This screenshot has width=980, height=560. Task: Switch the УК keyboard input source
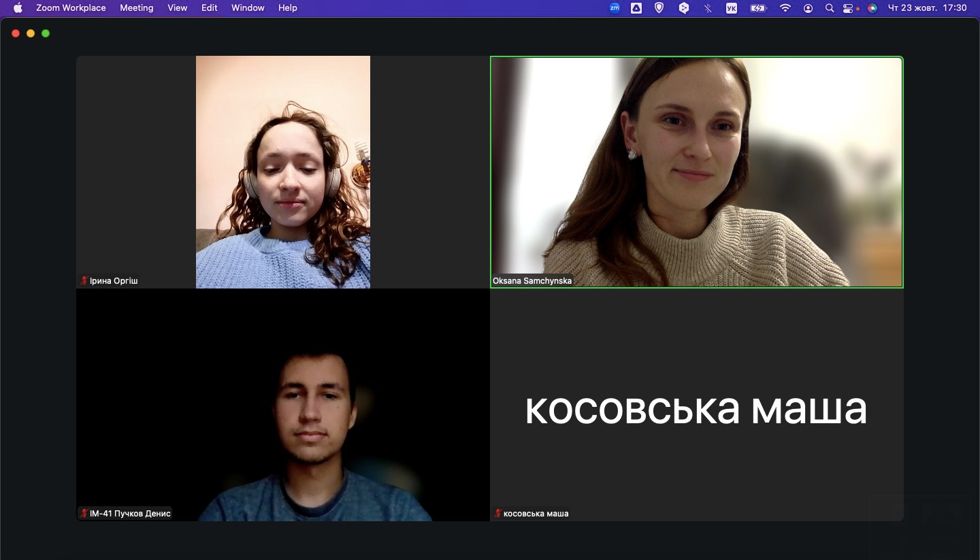[x=732, y=8]
